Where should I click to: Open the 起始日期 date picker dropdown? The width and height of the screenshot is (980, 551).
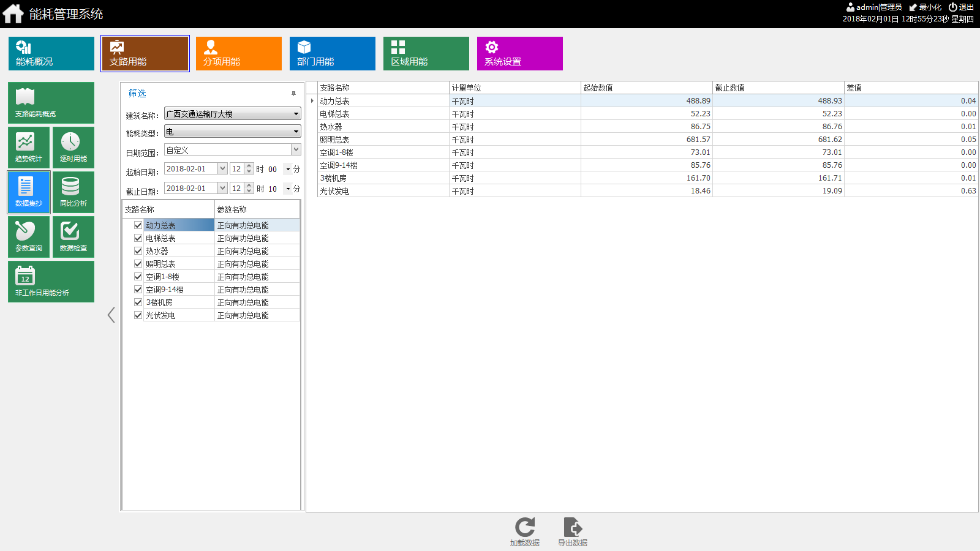click(x=222, y=168)
